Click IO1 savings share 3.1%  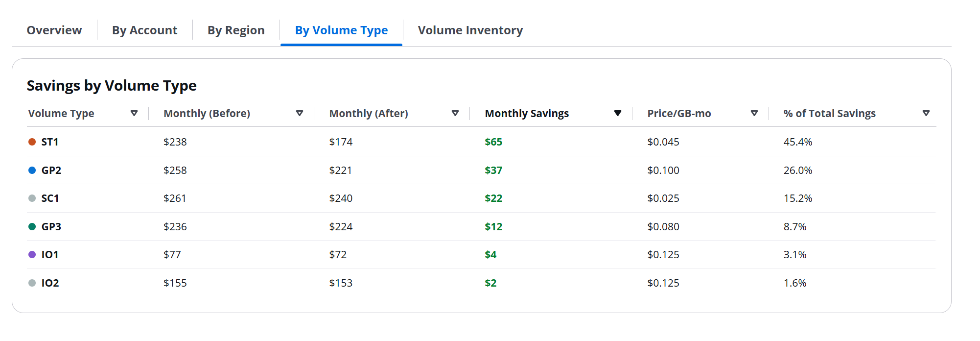click(795, 255)
